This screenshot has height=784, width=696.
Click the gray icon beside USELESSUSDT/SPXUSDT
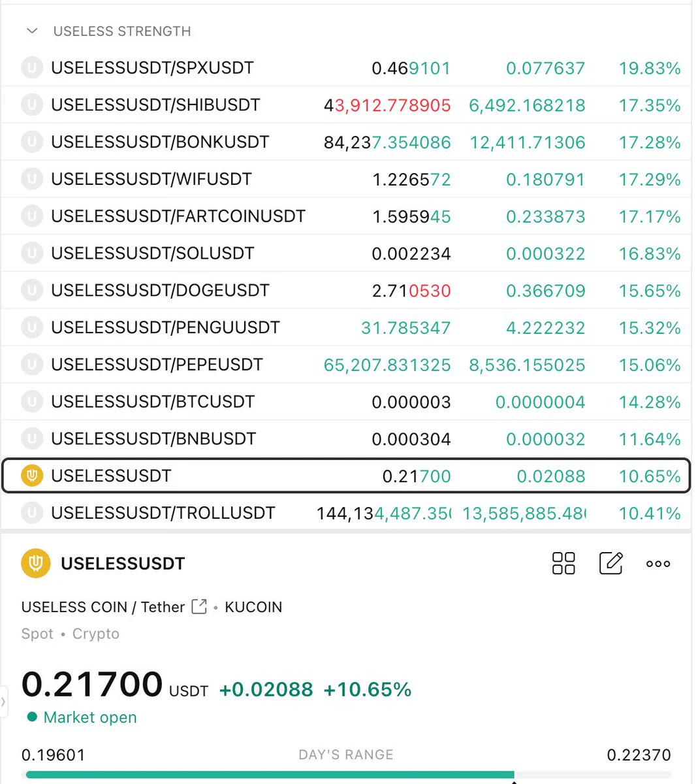(x=32, y=68)
